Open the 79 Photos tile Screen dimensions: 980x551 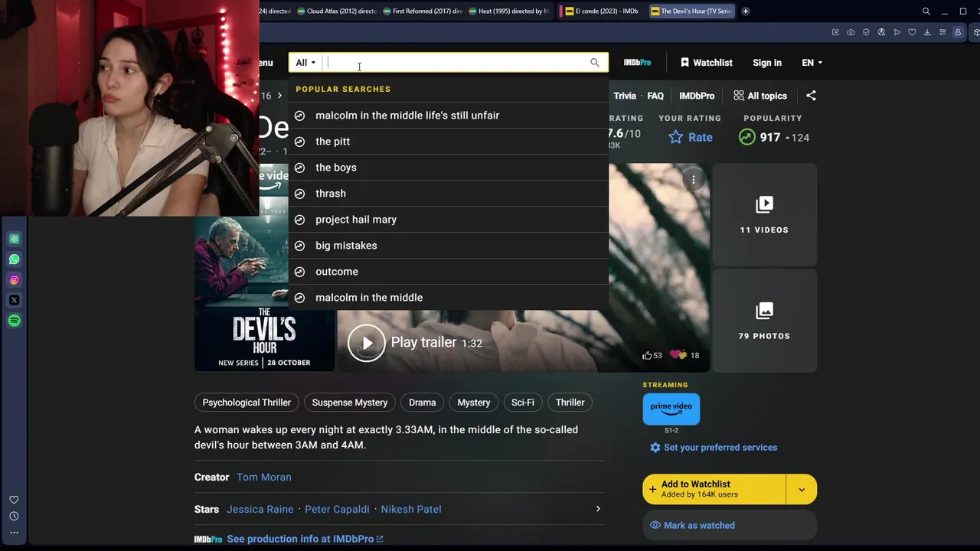(x=764, y=321)
